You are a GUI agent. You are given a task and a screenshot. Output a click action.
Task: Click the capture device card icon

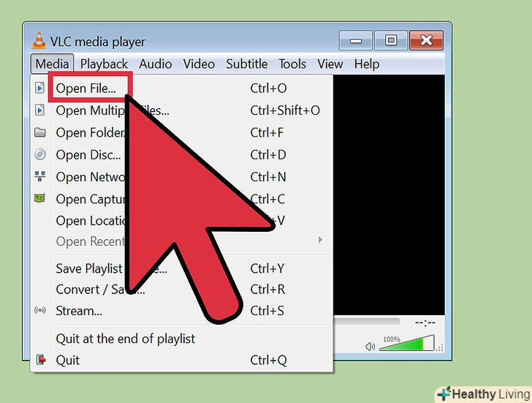coord(40,198)
